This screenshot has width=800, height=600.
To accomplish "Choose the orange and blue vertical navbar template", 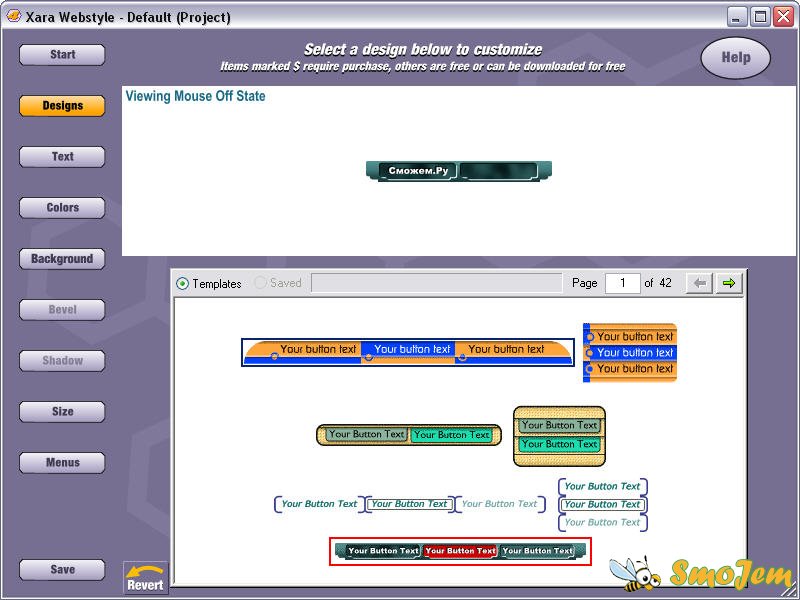I will (x=630, y=353).
